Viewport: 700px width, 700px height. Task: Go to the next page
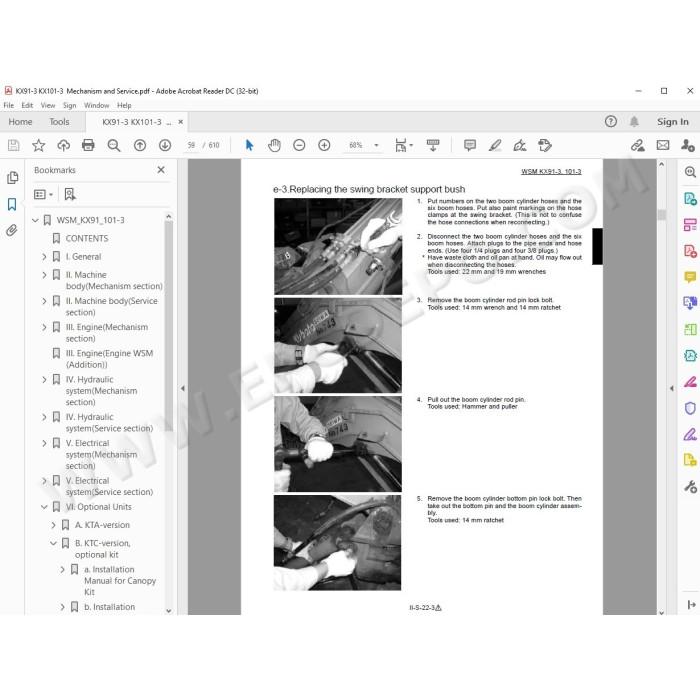(x=165, y=145)
